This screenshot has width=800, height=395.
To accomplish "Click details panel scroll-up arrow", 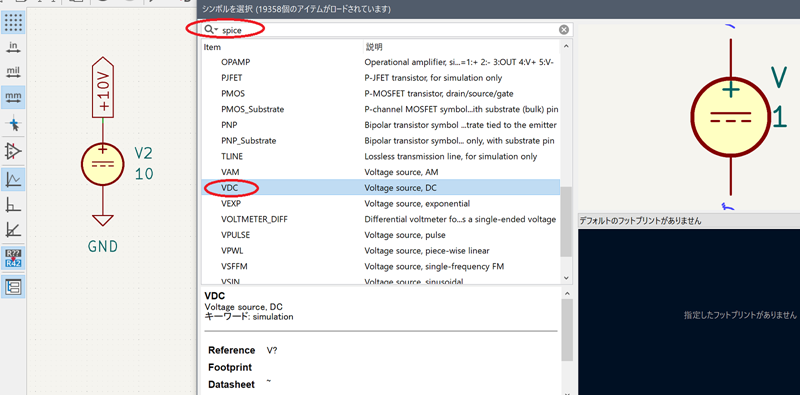I will 566,293.
